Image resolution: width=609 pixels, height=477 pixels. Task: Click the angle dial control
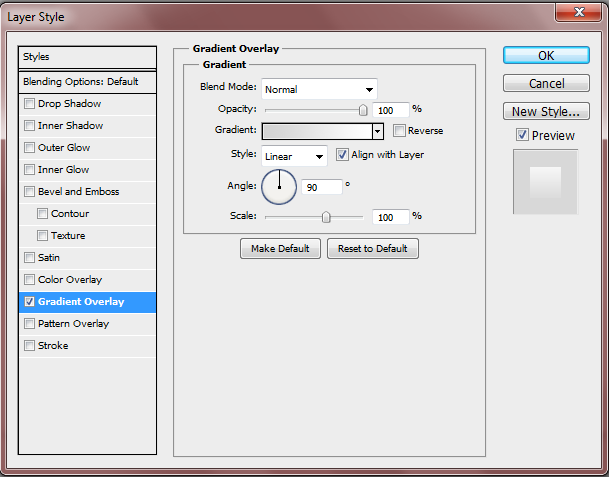(279, 186)
